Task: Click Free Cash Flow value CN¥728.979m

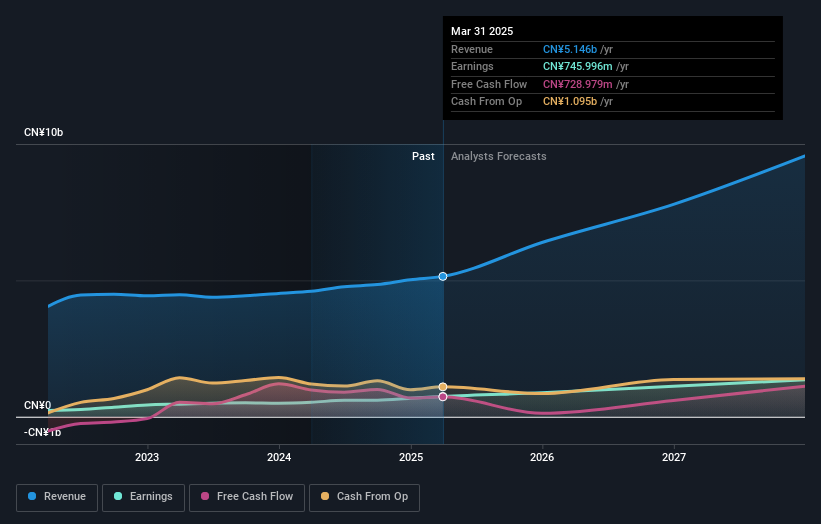Action: pos(578,84)
